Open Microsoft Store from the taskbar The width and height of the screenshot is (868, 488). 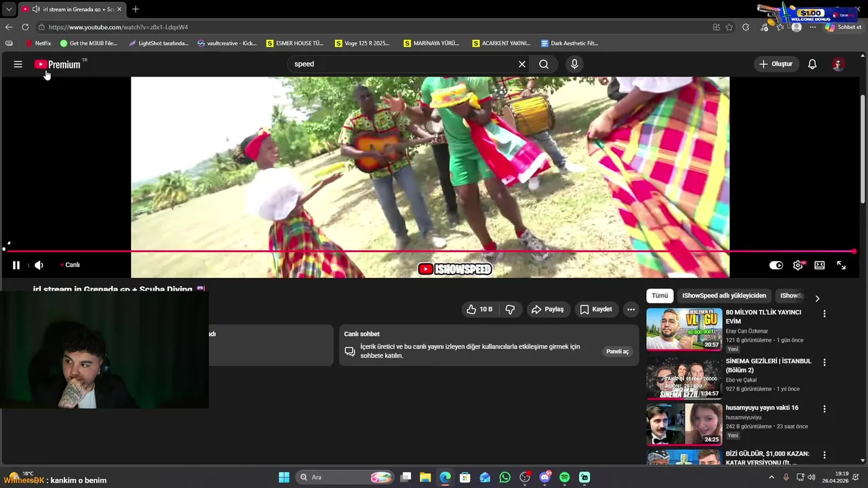click(465, 477)
